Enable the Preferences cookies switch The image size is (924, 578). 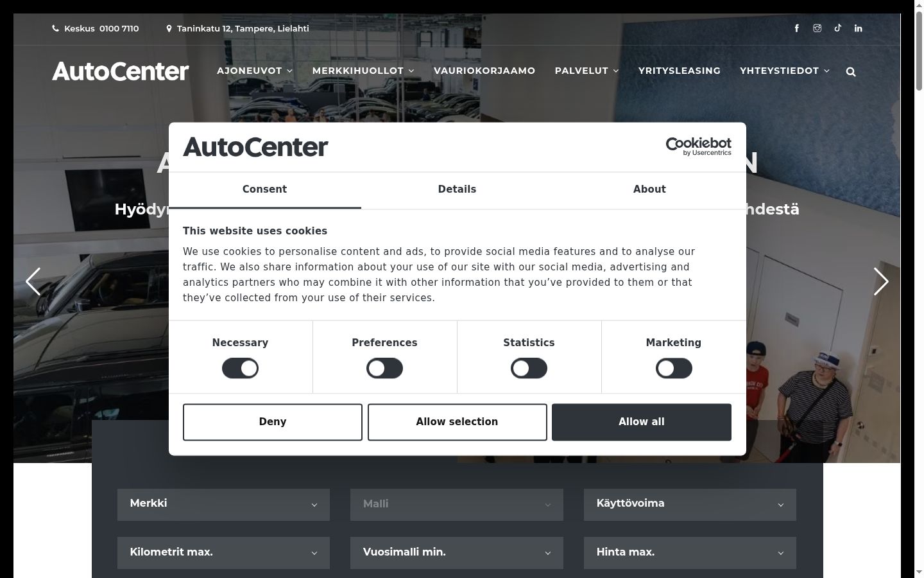(384, 368)
